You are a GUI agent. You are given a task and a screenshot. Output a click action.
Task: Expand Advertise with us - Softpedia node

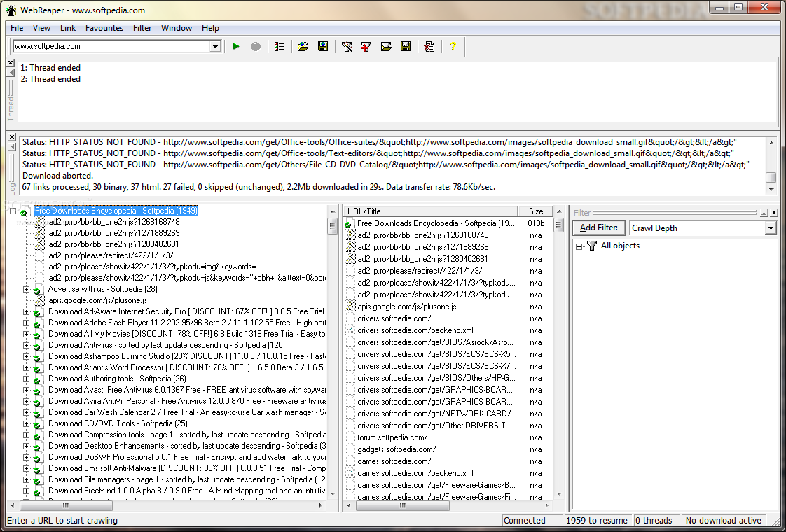(26, 290)
